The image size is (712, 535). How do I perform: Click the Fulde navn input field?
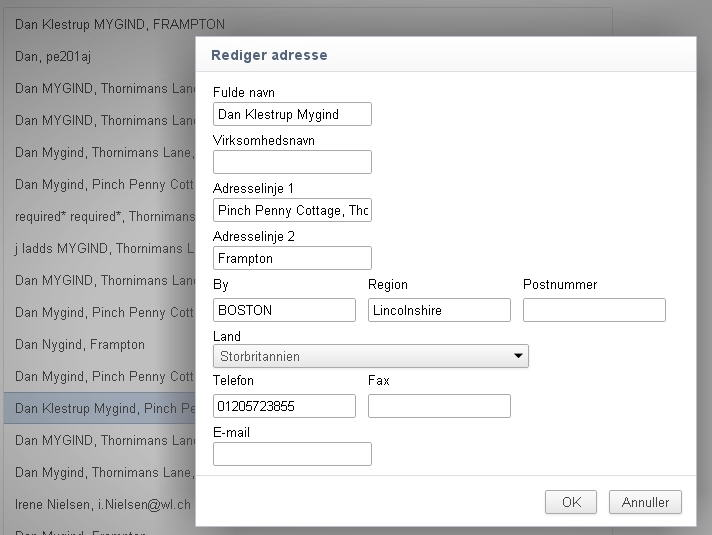coord(292,114)
